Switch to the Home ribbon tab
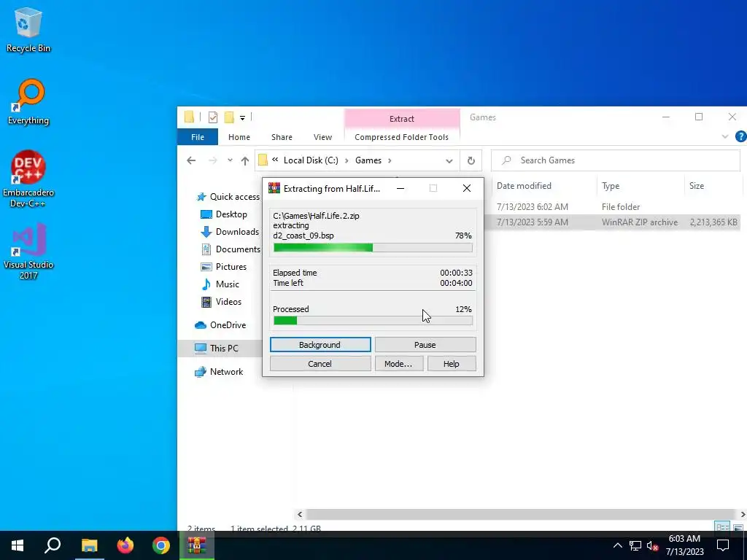Viewport: 747px width, 560px height. (239, 137)
